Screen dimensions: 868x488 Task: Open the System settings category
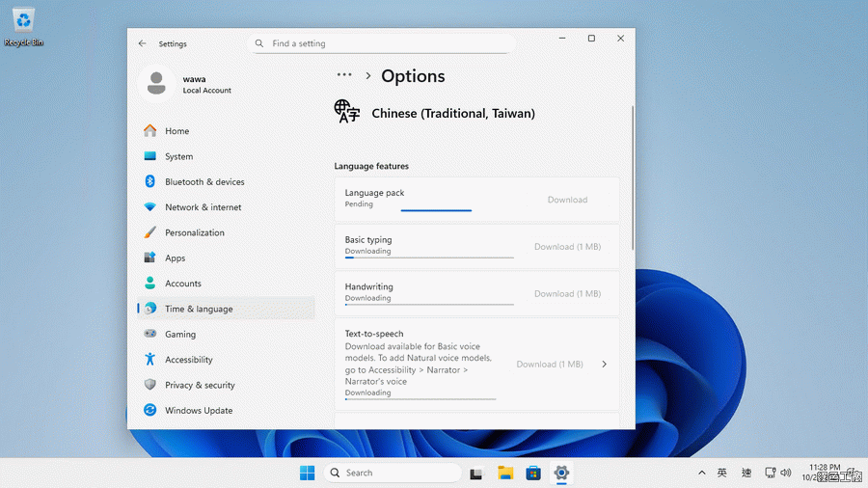coord(178,156)
